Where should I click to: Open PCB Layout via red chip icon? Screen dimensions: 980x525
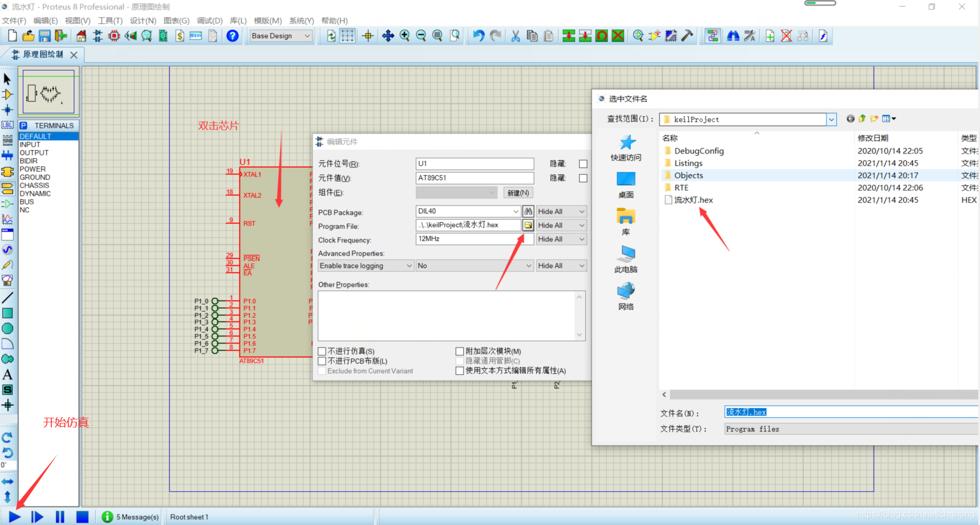[114, 36]
